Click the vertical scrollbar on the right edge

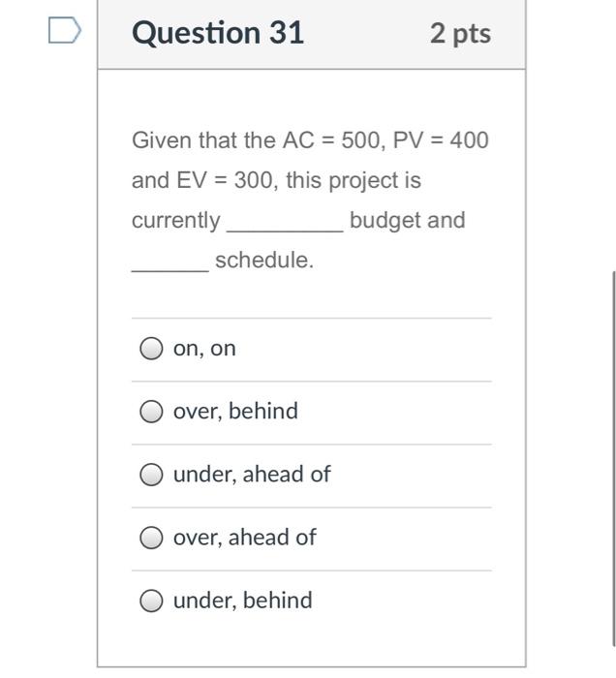click(612, 455)
